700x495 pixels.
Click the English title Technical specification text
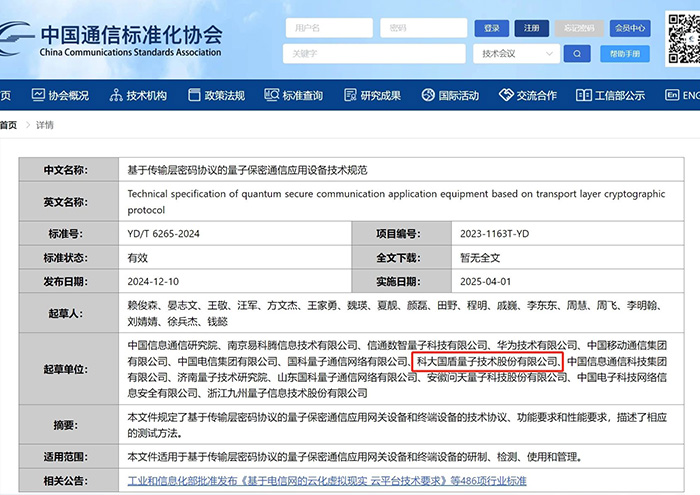click(x=396, y=202)
